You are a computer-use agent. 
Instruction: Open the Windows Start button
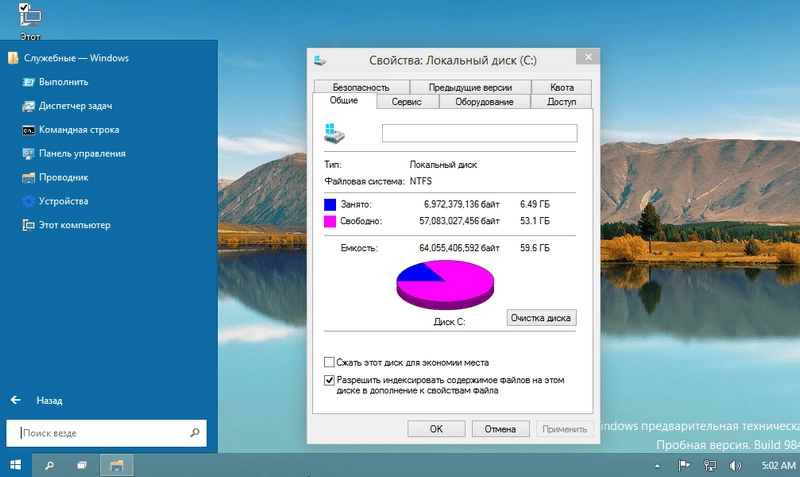tap(16, 465)
